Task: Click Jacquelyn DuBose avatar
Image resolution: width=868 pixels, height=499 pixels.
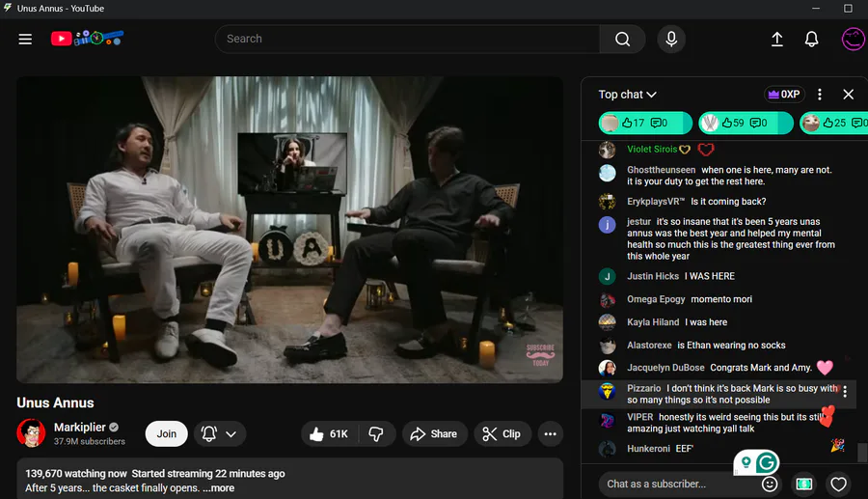Action: point(608,368)
